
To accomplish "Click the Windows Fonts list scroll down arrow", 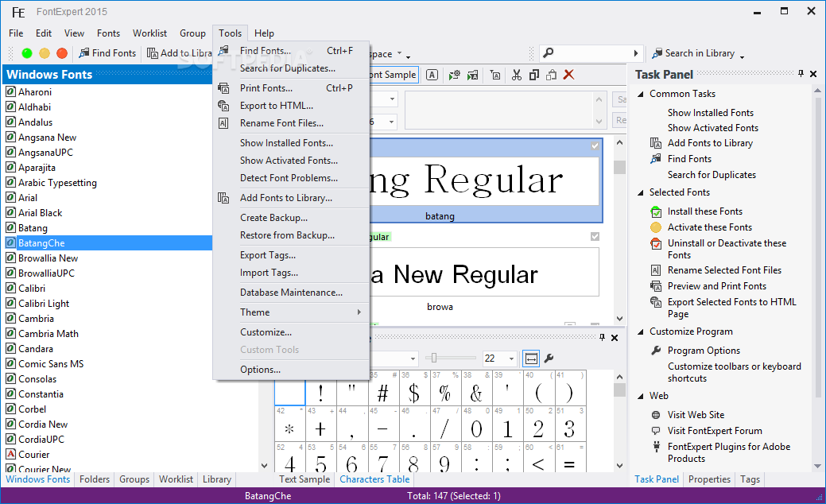I will coord(265,466).
